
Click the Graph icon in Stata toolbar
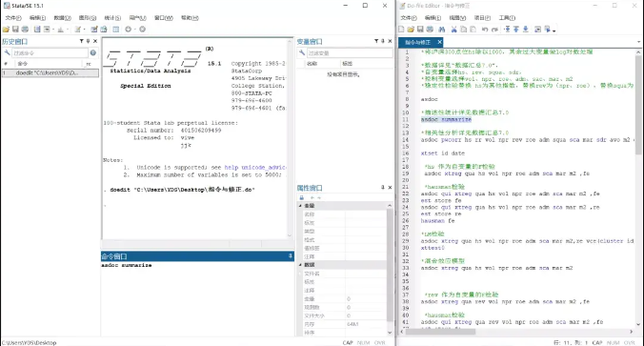tap(60, 30)
